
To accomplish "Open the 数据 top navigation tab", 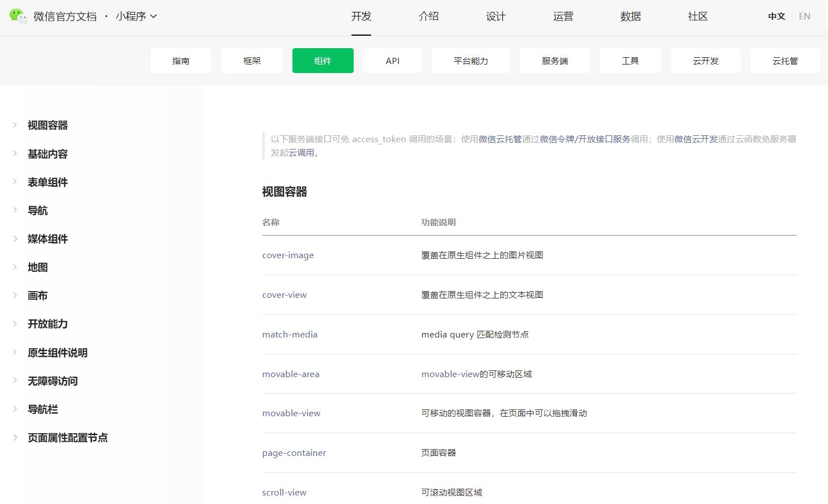I will point(631,16).
